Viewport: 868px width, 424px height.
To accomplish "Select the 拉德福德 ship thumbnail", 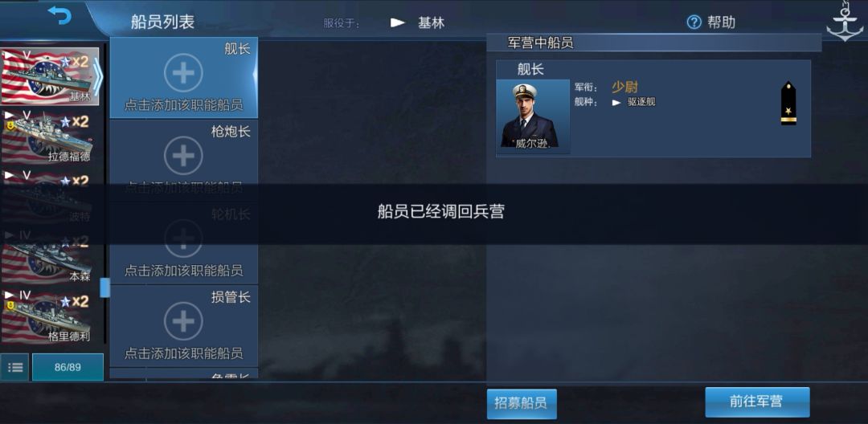I will 50,137.
